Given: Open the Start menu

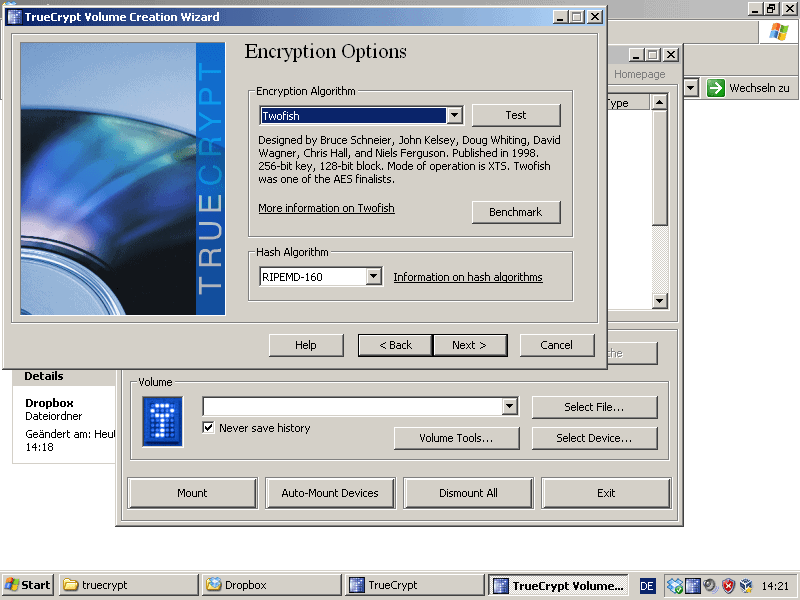Looking at the screenshot, I should coord(28,585).
